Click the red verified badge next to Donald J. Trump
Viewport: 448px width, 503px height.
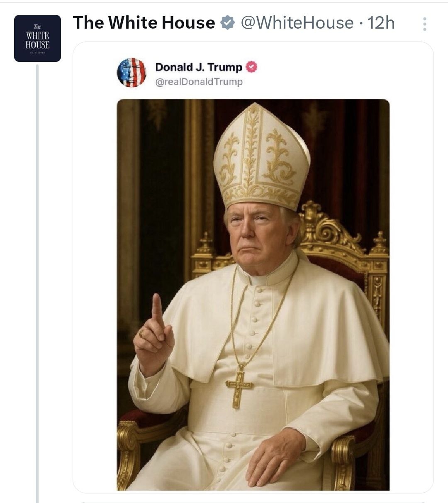point(252,66)
